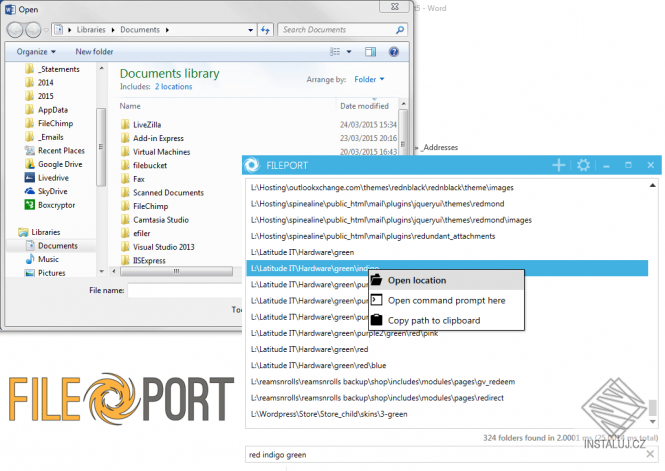The width and height of the screenshot is (665, 471).
Task: Click the Back button in Open dialog
Action: click(15, 30)
